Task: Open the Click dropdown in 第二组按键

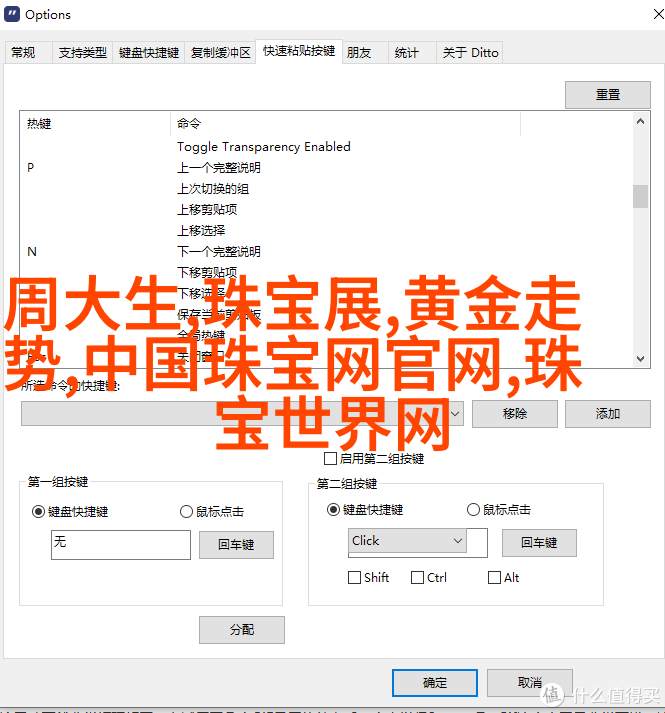Action: 407,541
